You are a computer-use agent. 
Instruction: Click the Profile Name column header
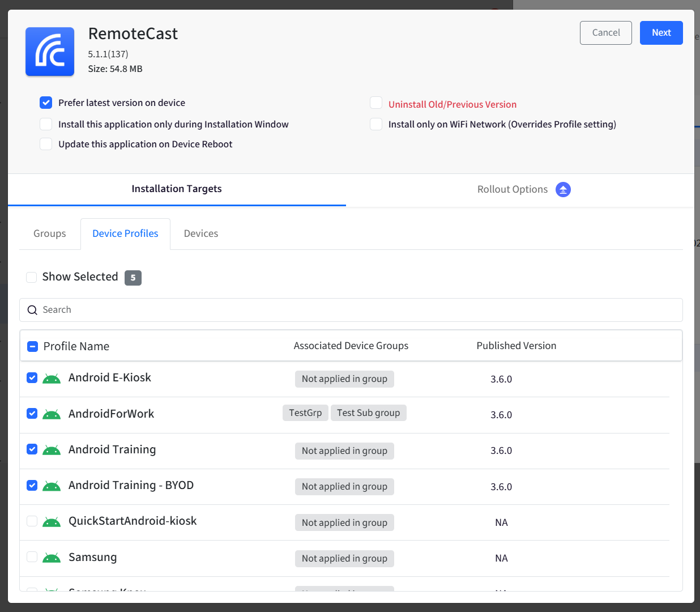[x=76, y=346]
